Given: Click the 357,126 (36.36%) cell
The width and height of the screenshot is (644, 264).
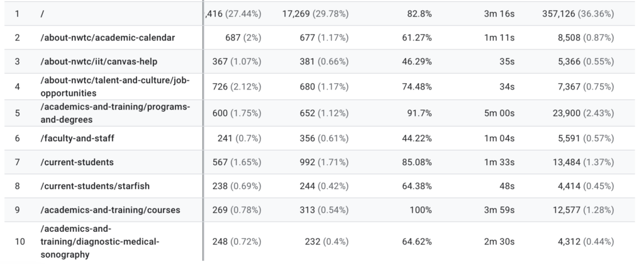Looking at the screenshot, I should (x=578, y=14).
